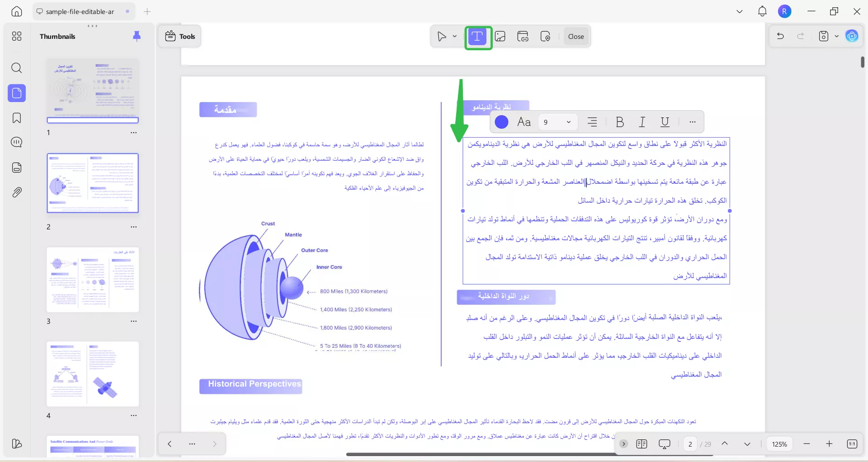Open the sidebar icon below Comments
868x462 pixels.
17,168
